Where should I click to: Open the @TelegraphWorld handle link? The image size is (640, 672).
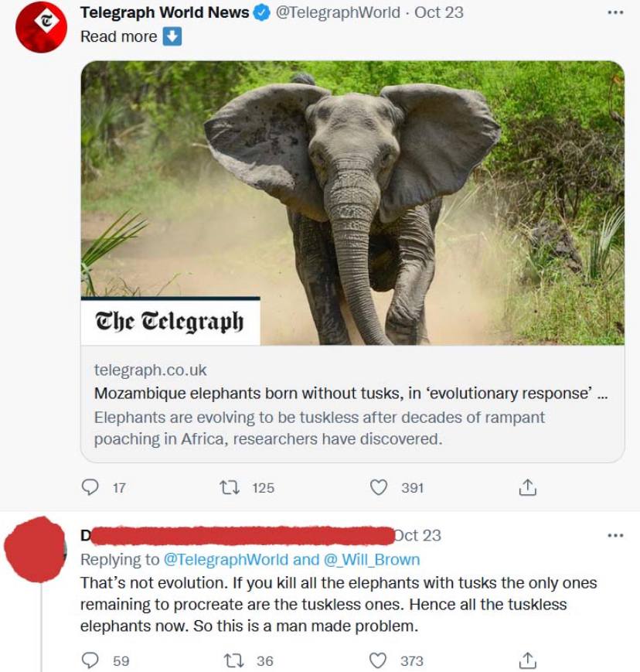[338, 13]
